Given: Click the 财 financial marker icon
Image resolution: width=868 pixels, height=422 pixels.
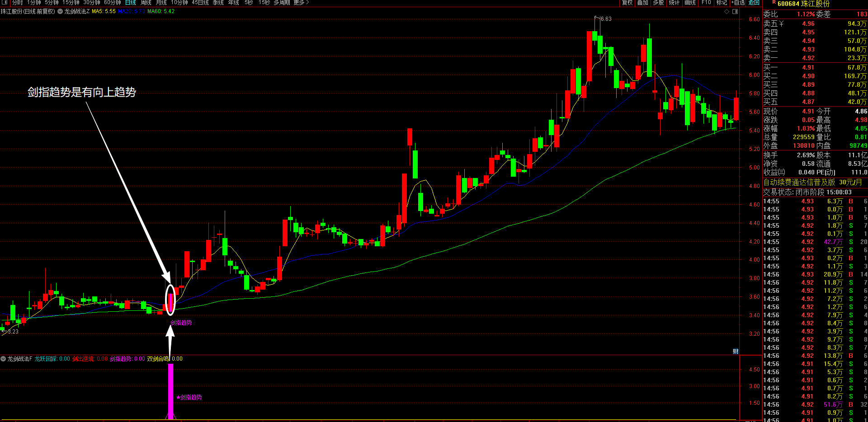Looking at the screenshot, I should (736, 351).
